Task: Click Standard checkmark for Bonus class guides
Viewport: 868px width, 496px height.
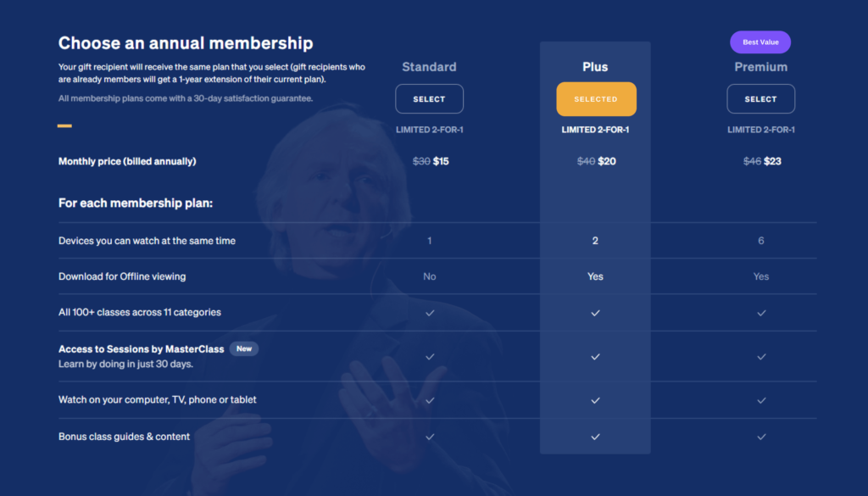Action: [430, 436]
